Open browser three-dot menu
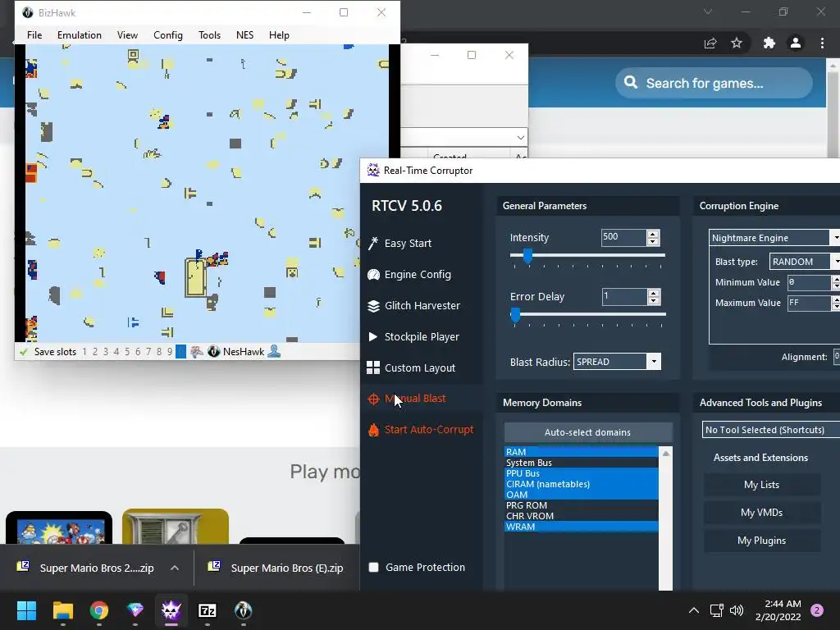The height and width of the screenshot is (630, 840). [822, 43]
